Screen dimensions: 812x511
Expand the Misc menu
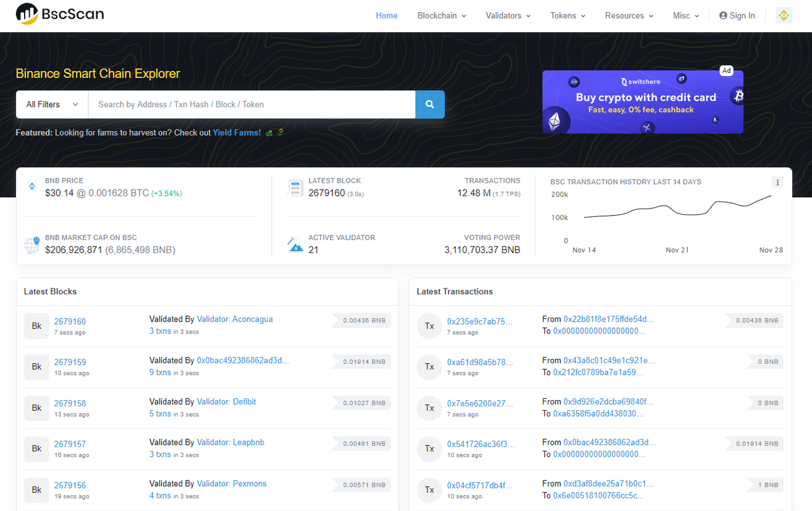tap(686, 16)
